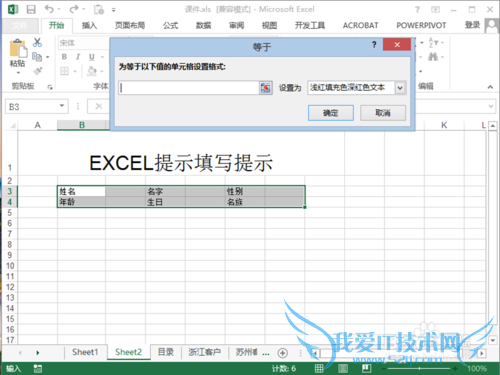
Task: Toggle italic formatting
Action: (78, 57)
